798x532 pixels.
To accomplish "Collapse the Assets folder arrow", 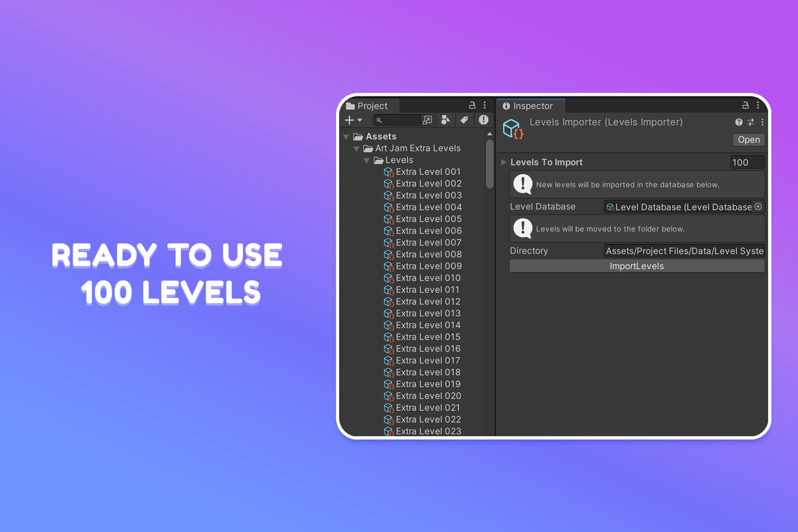I will pyautogui.click(x=346, y=137).
